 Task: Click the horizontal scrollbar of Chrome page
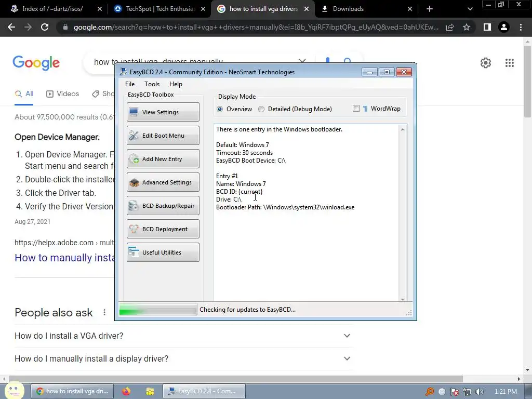coord(236,379)
